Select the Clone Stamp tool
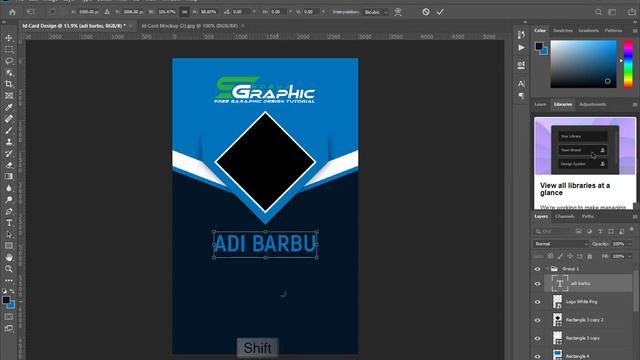The width and height of the screenshot is (640, 360). (9, 142)
